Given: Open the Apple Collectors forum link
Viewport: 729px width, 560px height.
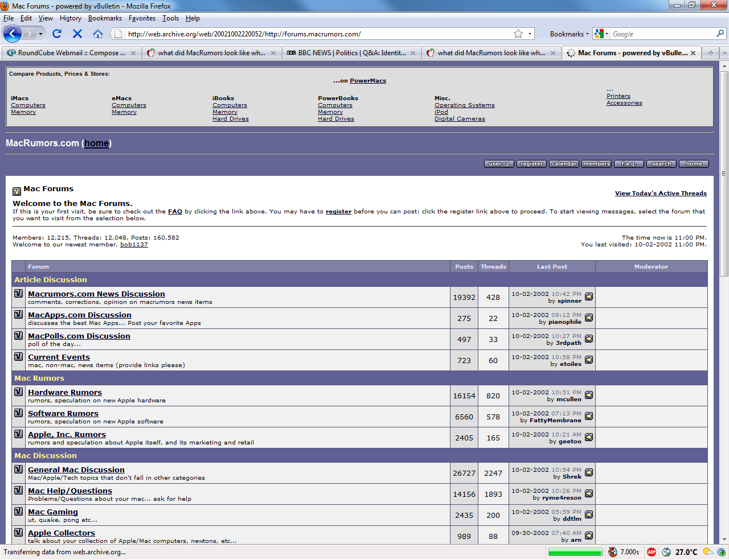Looking at the screenshot, I should coord(62,533).
